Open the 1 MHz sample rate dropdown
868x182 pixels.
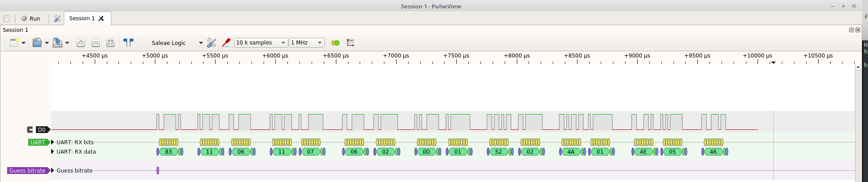pos(306,43)
